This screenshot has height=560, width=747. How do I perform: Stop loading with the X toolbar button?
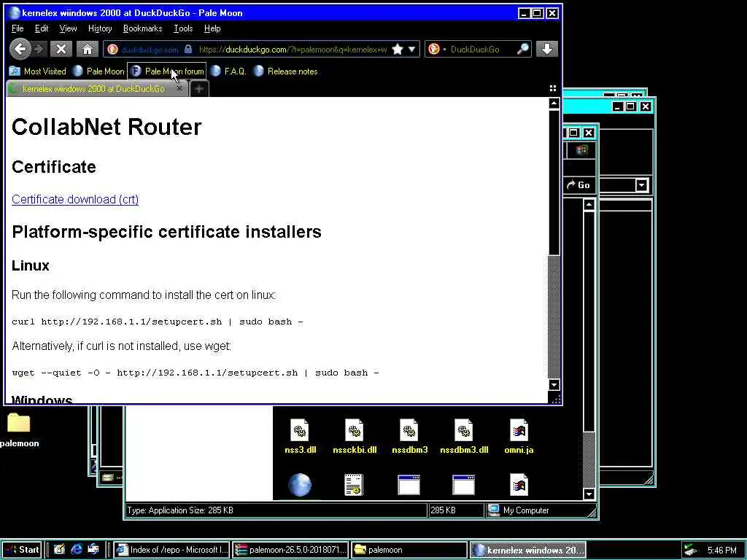61,49
